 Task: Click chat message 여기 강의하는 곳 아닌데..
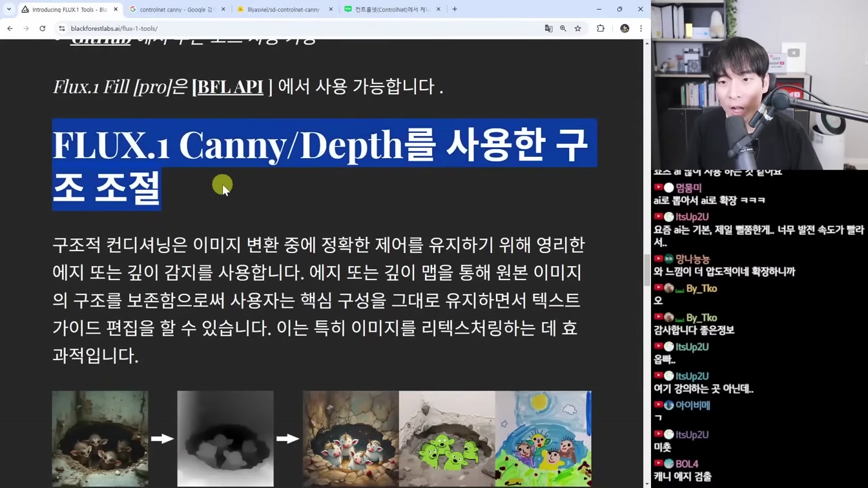click(x=704, y=389)
